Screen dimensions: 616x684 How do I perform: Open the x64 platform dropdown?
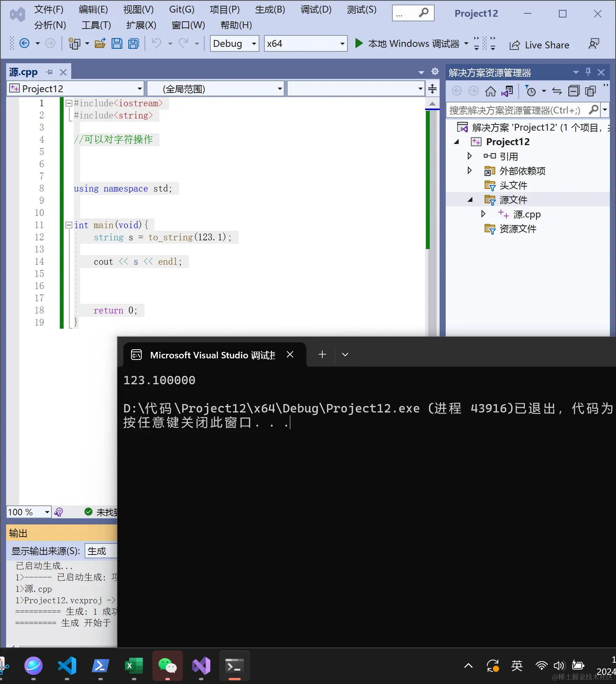pos(306,43)
